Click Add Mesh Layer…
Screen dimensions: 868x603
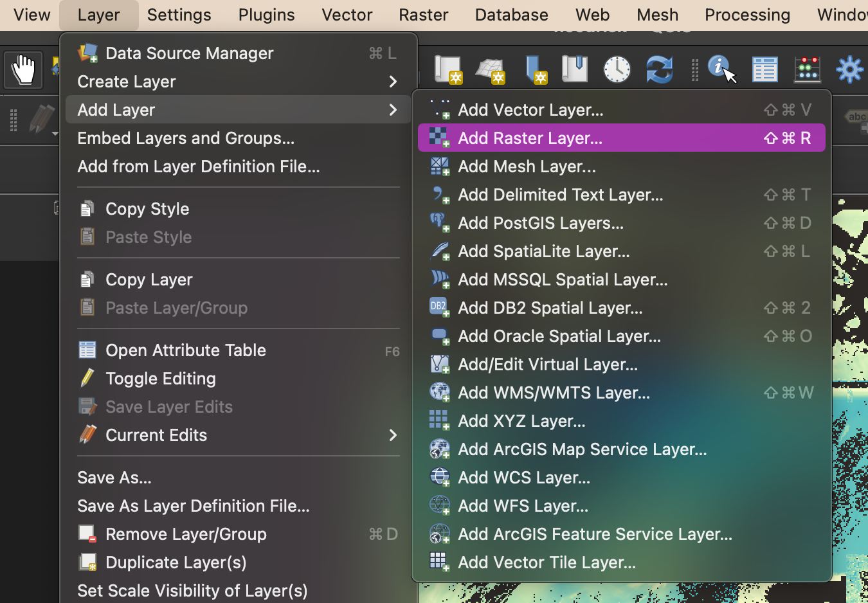point(622,166)
